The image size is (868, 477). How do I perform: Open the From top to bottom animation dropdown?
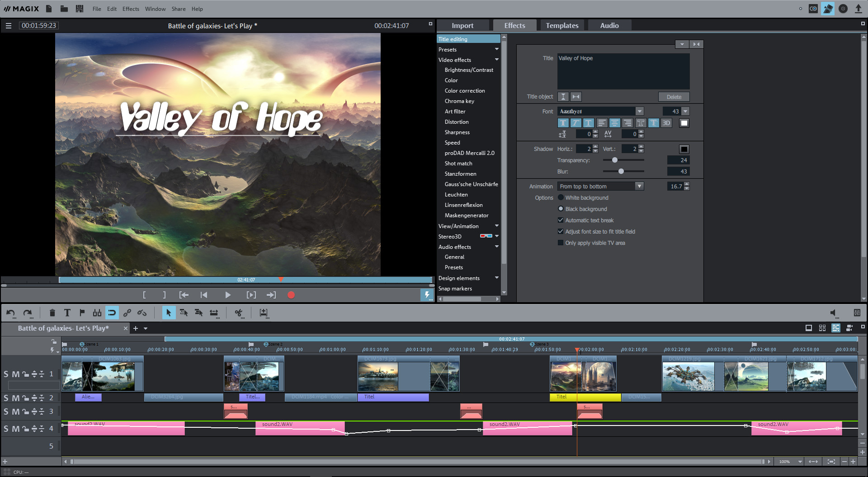(639, 186)
